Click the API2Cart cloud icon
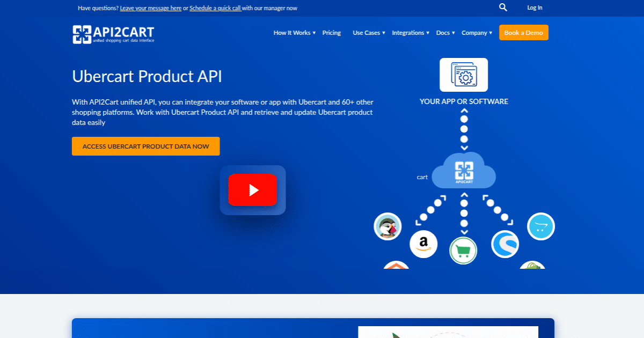The image size is (644, 338). pyautogui.click(x=464, y=171)
